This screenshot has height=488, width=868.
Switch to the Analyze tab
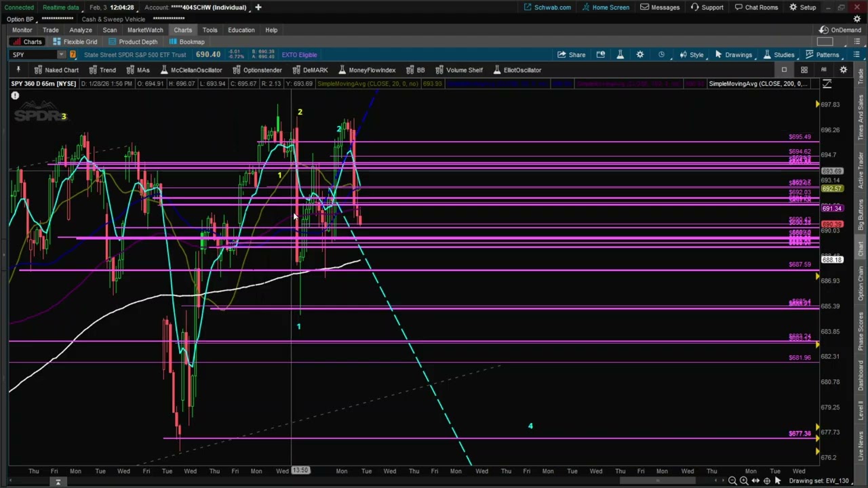(80, 30)
